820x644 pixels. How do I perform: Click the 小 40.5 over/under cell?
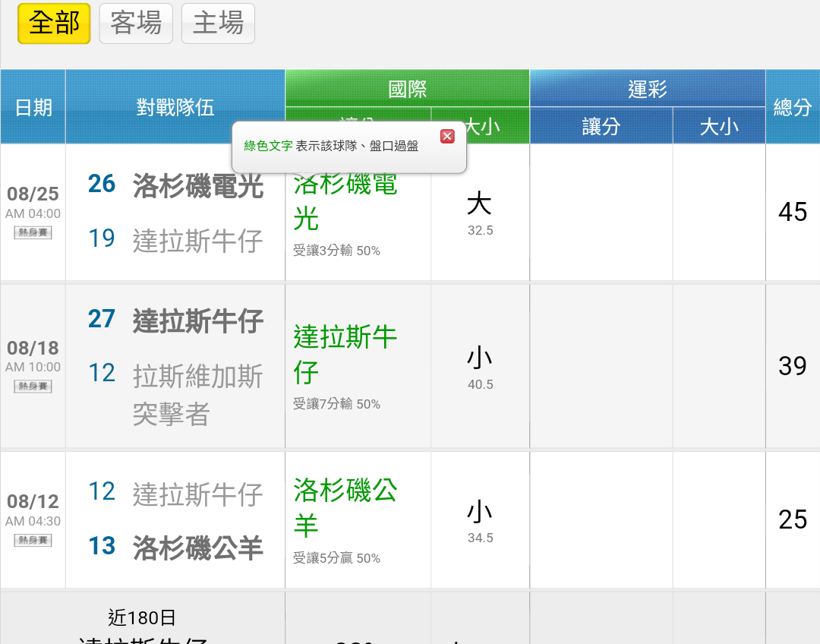coord(480,366)
